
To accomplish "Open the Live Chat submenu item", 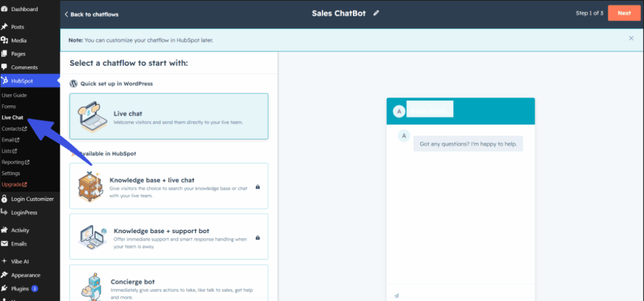I will coord(13,118).
